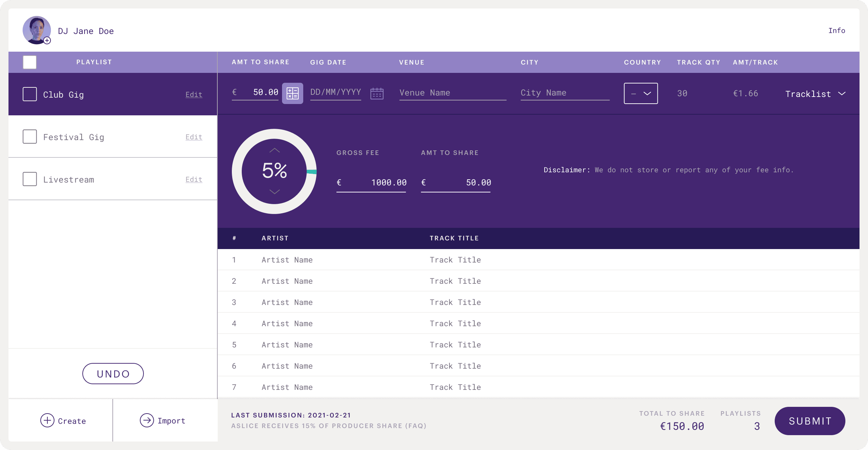Open the Country dropdown
The image size is (868, 450).
pos(640,93)
